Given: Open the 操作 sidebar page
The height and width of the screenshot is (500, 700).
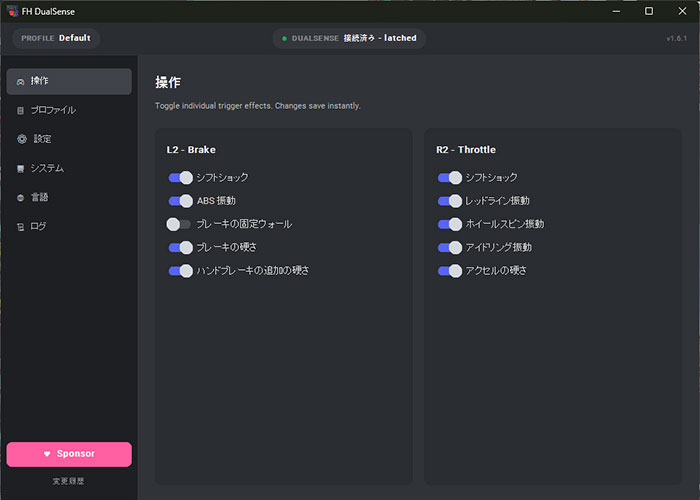Looking at the screenshot, I should (x=69, y=81).
